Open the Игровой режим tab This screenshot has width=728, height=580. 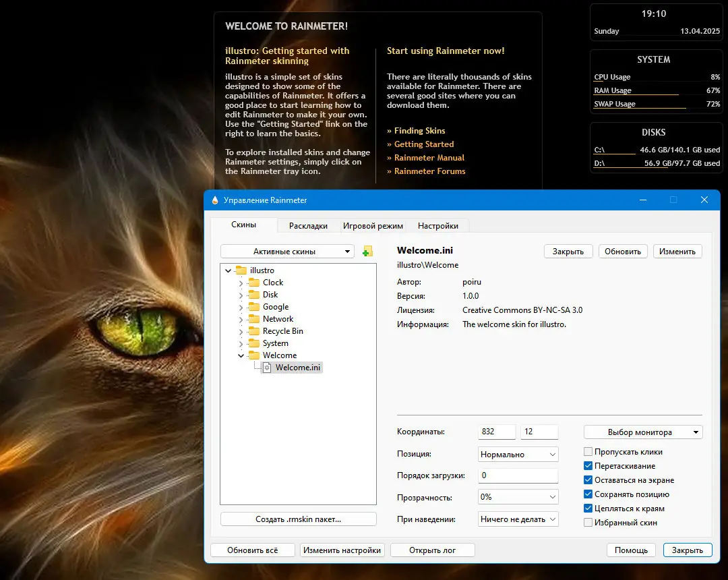[373, 226]
